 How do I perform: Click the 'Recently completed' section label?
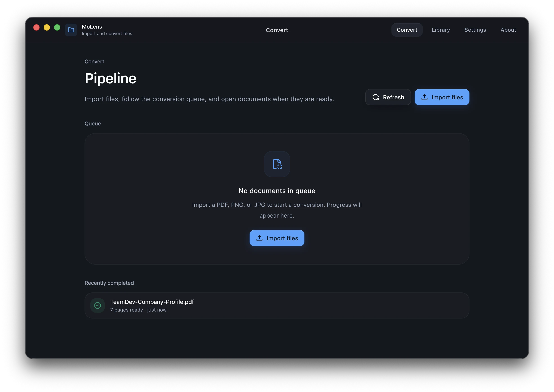tap(109, 283)
